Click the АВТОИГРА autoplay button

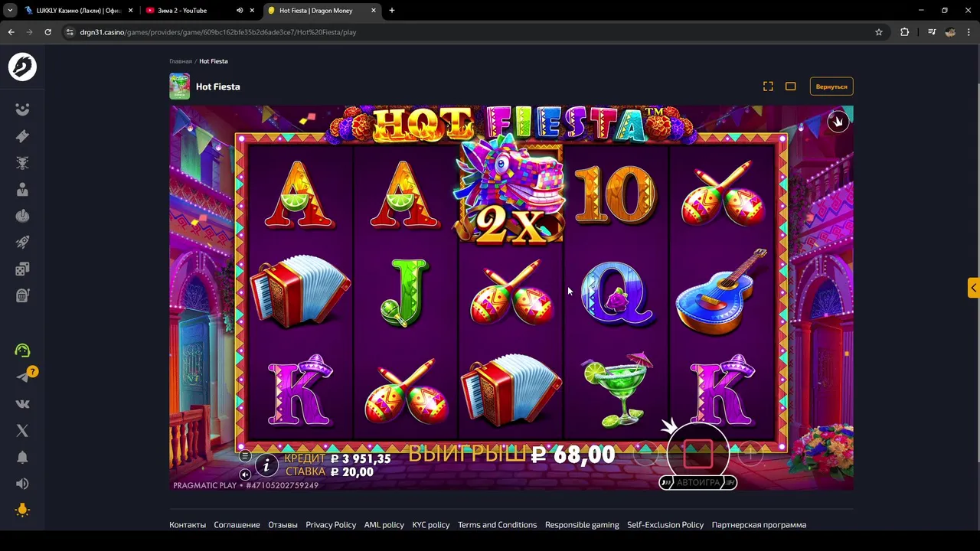[697, 483]
